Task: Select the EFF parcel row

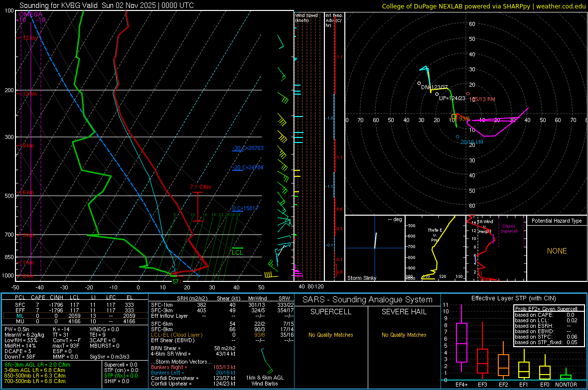Action: (75, 310)
